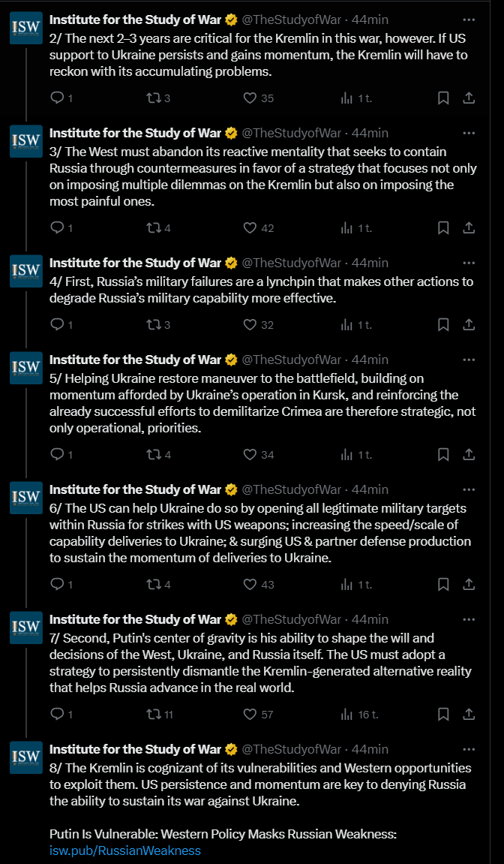Screen dimensions: 504x864
Task: Share tweet 6/ about US weapons strikes
Action: 469,584
